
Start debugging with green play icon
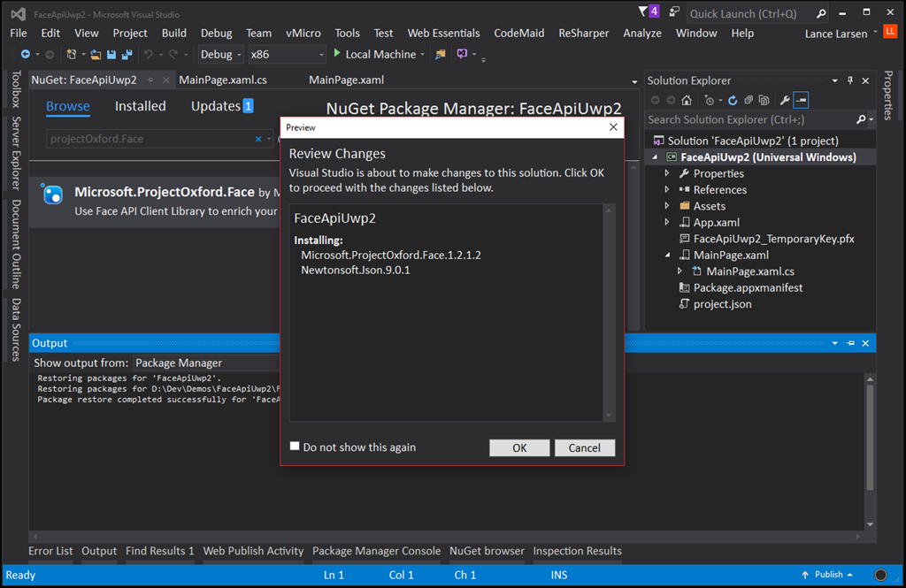(x=337, y=53)
